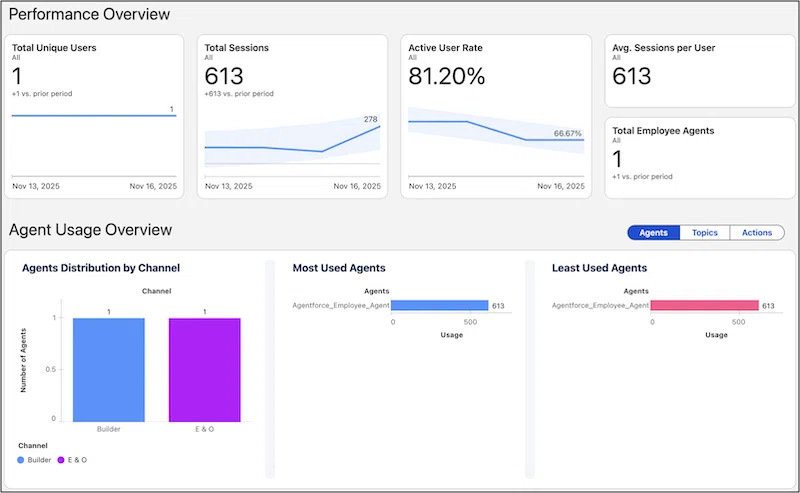Click the Total Sessions card title
The width and height of the screenshot is (800, 493).
pyautogui.click(x=237, y=47)
